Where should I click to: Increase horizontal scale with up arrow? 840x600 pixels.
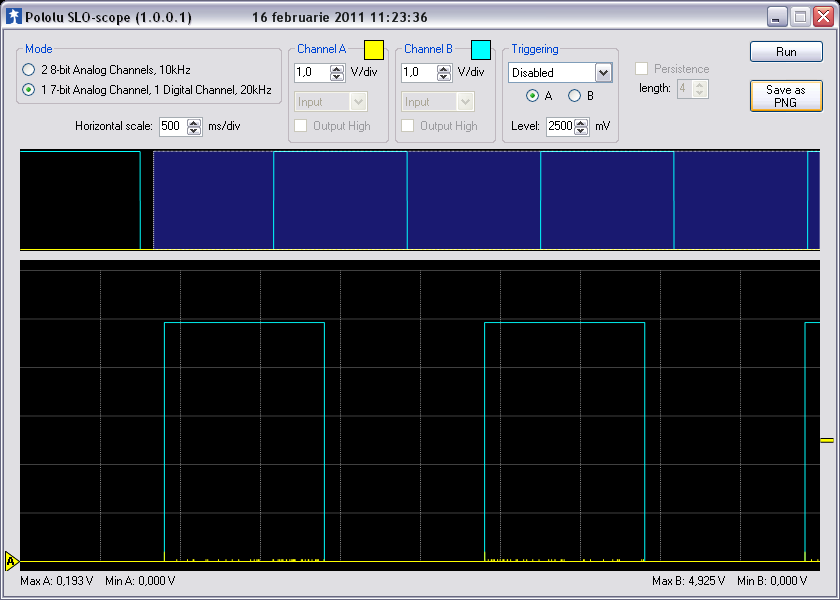(x=194, y=122)
